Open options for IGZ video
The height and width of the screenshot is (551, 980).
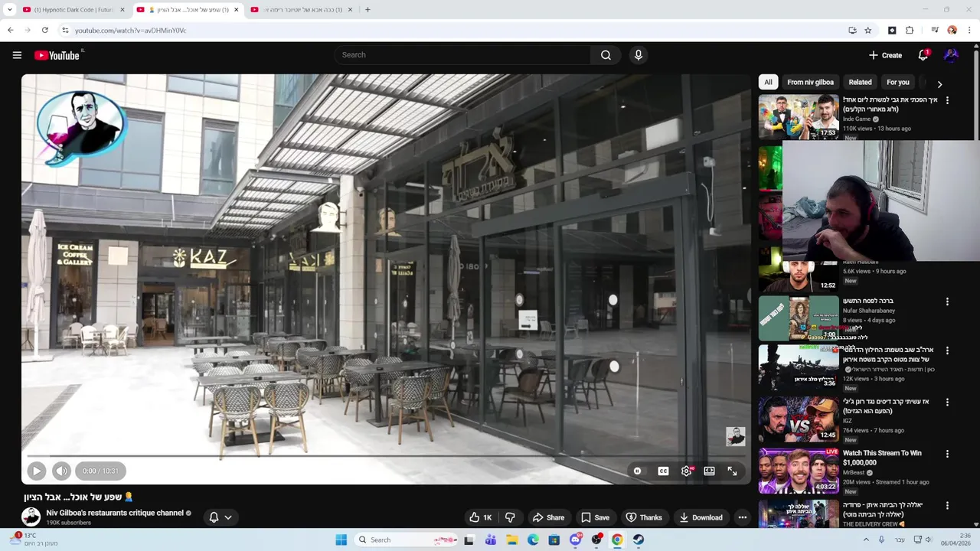(947, 403)
